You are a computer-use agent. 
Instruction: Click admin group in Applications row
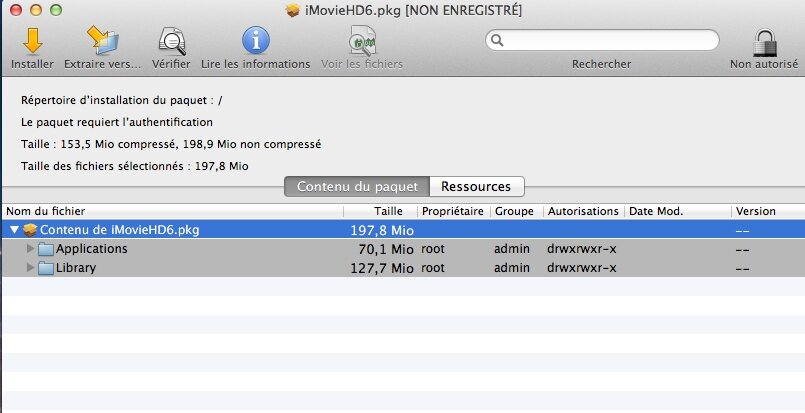pyautogui.click(x=512, y=249)
